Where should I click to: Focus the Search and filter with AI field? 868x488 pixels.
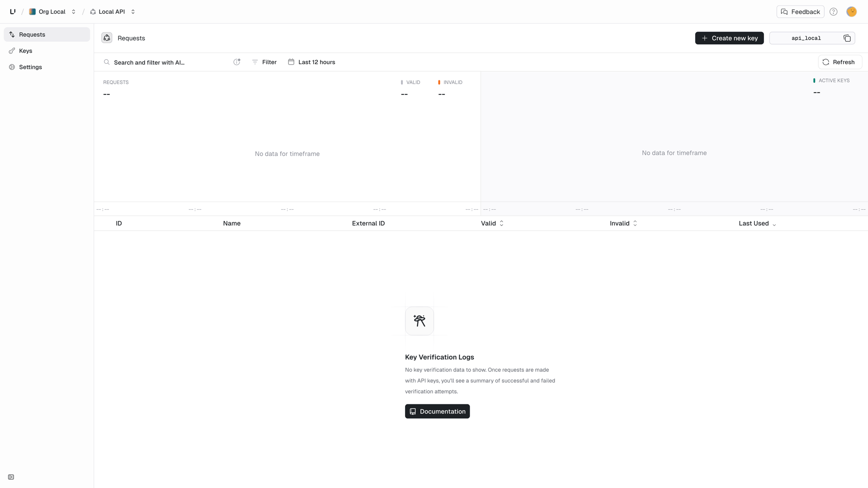[x=167, y=62]
